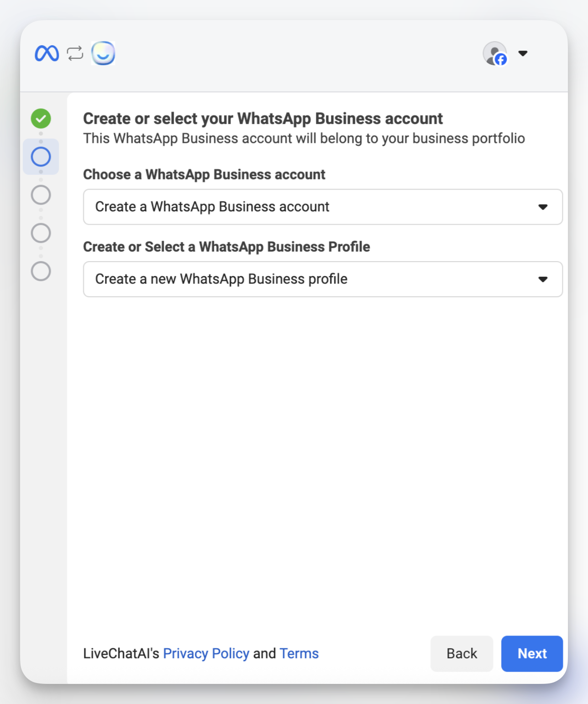Select the current active step circle

coord(42,157)
